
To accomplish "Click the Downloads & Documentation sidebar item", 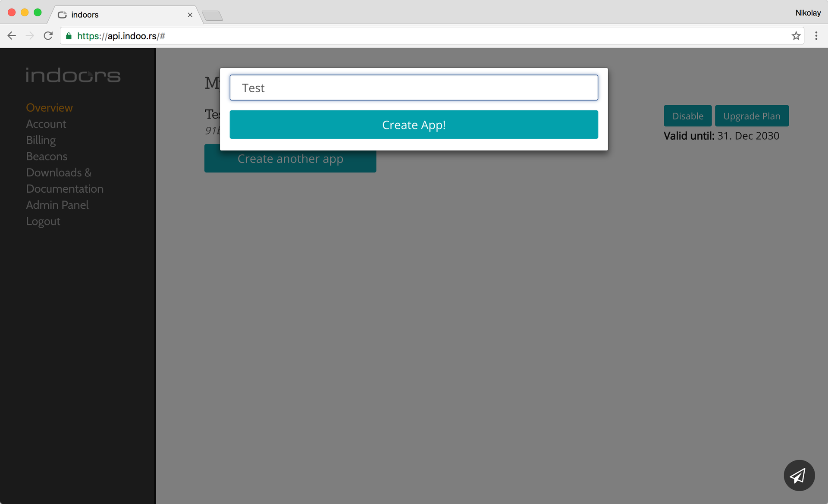I will pos(64,180).
